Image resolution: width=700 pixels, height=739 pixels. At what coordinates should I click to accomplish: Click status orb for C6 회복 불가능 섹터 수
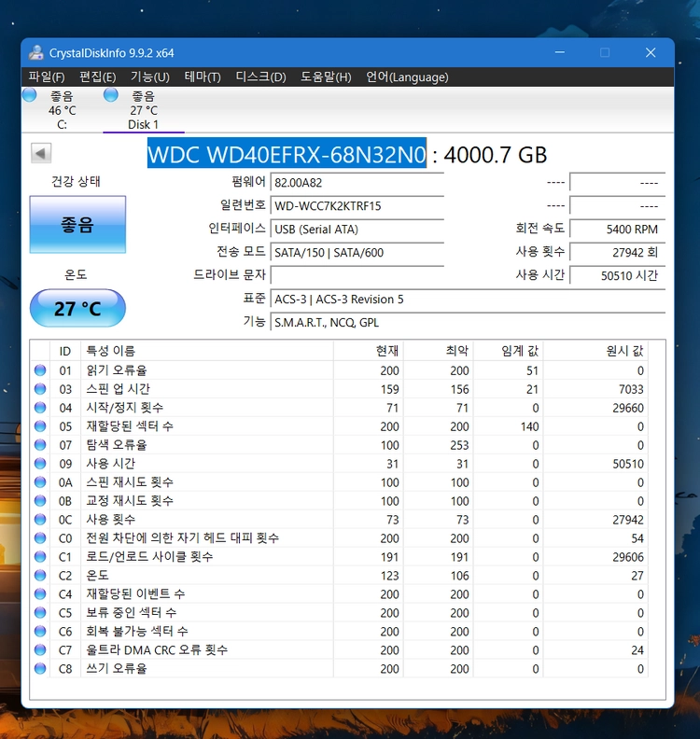pos(40,631)
